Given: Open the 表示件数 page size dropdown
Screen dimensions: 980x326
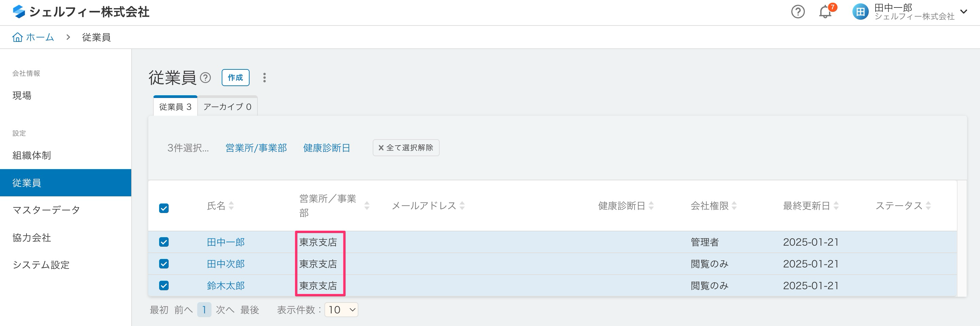Looking at the screenshot, I should pos(341,310).
